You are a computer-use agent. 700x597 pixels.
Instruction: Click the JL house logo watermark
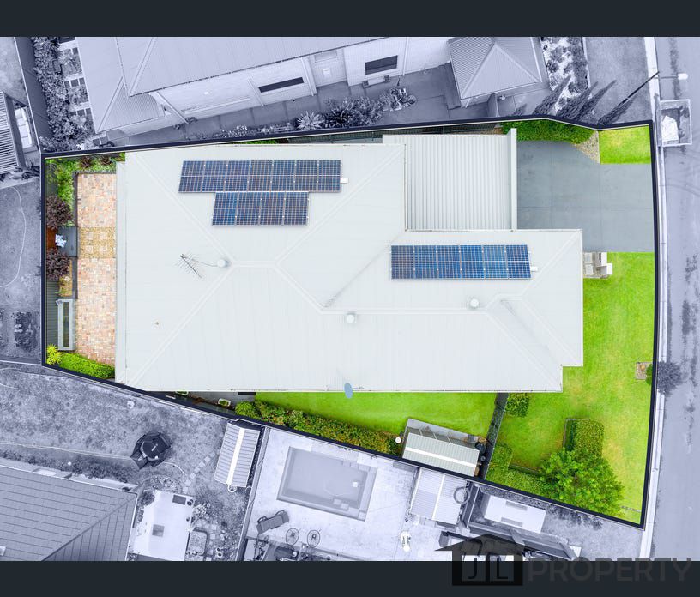(479, 561)
